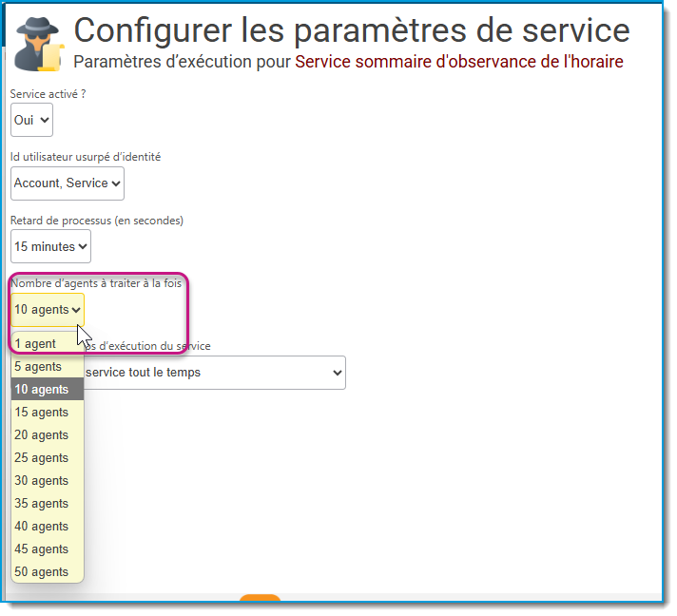Pick the 30 agents option
The image size is (677, 616).
coord(48,480)
